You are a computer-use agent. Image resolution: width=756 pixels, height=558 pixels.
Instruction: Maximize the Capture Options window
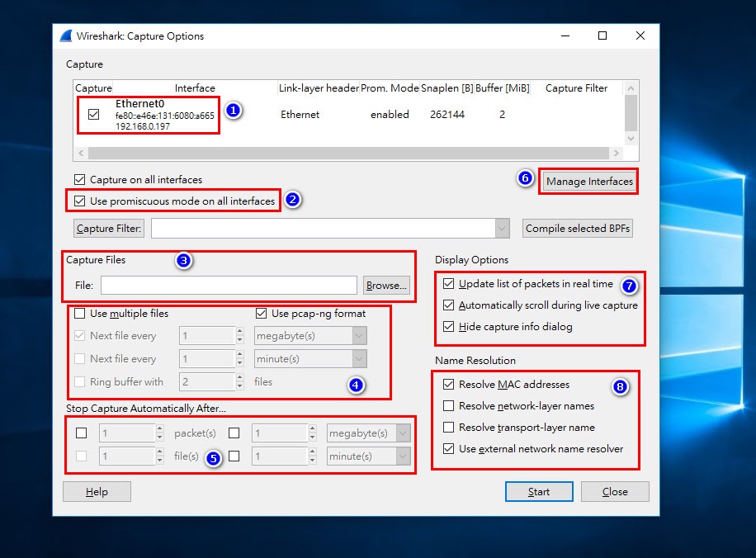pos(602,35)
